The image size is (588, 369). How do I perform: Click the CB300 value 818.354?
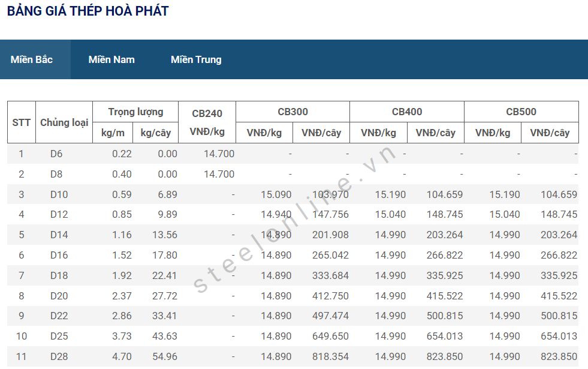[330, 356]
